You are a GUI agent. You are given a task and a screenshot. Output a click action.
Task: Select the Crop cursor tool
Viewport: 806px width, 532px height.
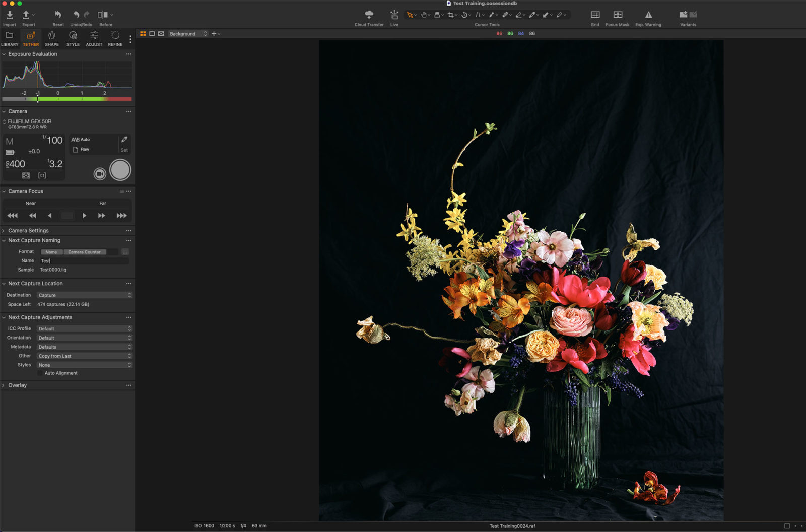coord(450,15)
